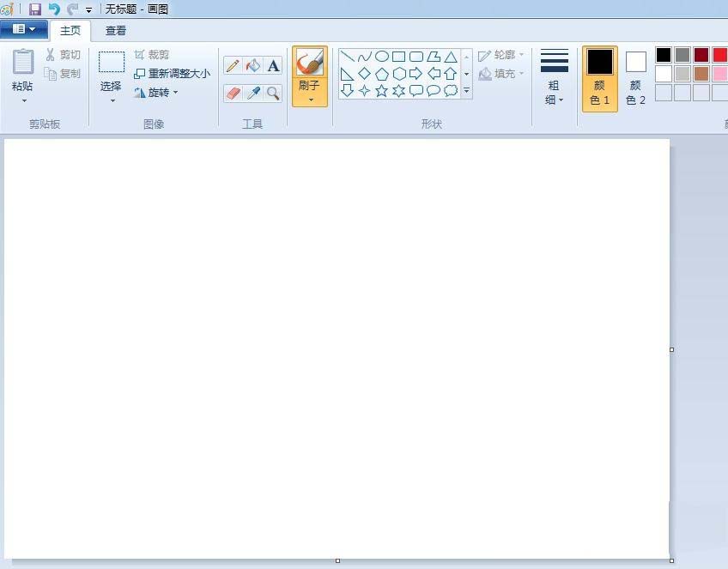Pick the brown palette swatch

(x=701, y=73)
